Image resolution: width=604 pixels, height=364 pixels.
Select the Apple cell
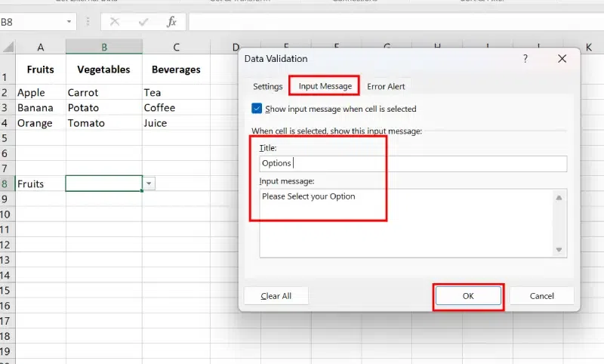(41, 92)
